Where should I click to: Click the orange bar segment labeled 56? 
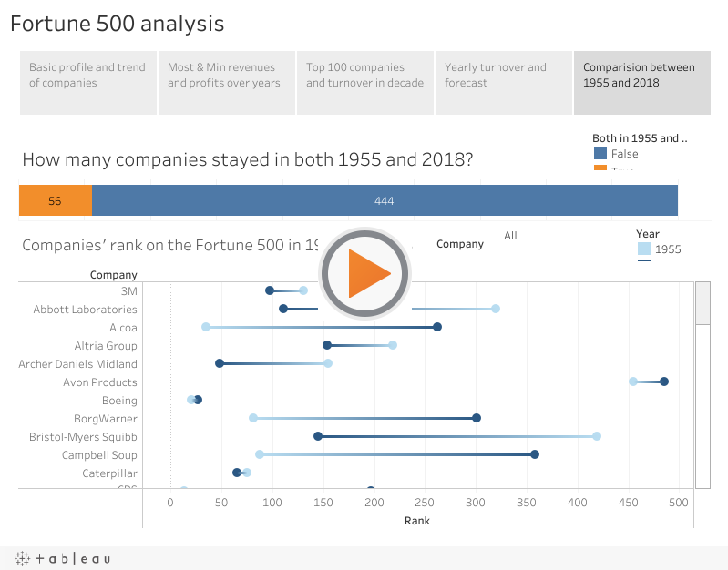[56, 200]
